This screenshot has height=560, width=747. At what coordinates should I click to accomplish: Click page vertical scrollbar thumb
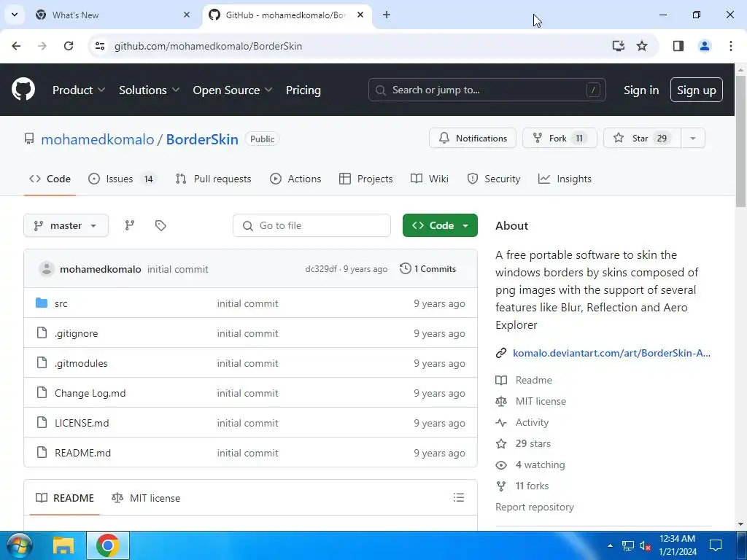tap(741, 141)
